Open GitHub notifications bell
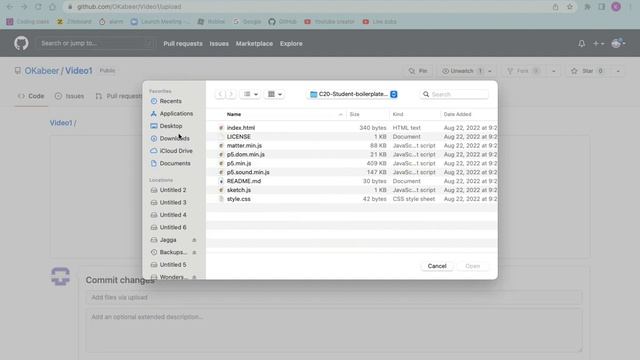This screenshot has width=640, height=360. [582, 43]
